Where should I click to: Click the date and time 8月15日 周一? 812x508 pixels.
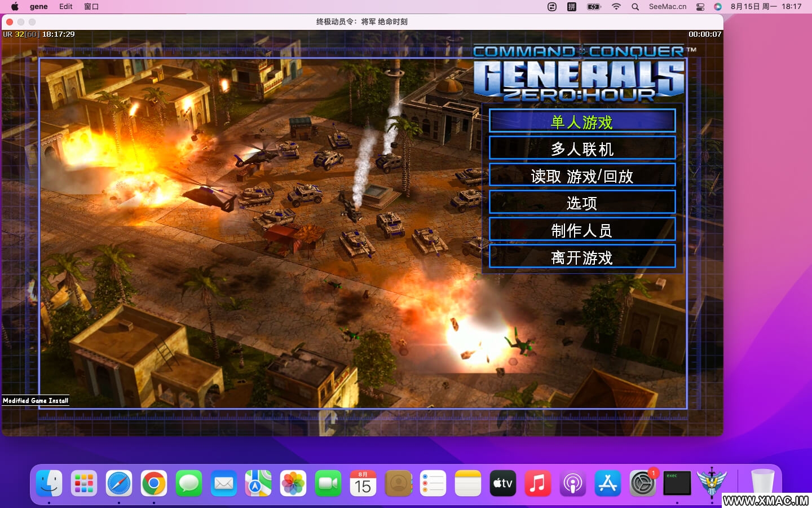(x=753, y=7)
